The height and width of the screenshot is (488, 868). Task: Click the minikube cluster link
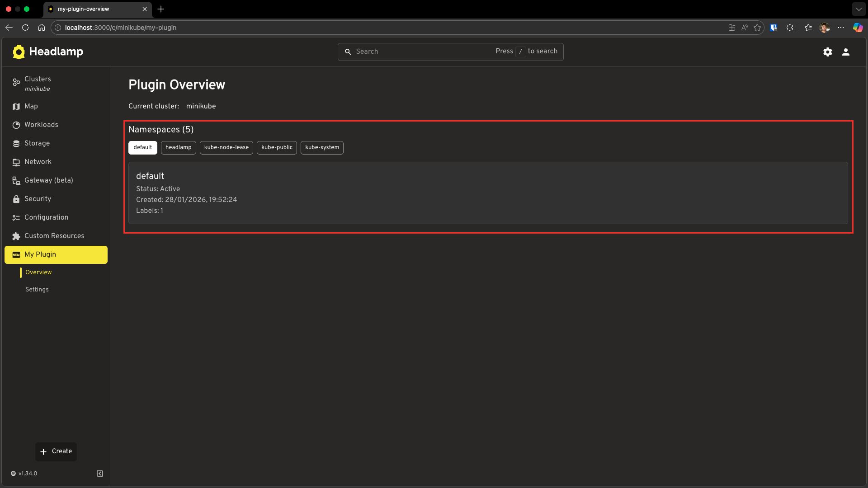pyautogui.click(x=201, y=106)
